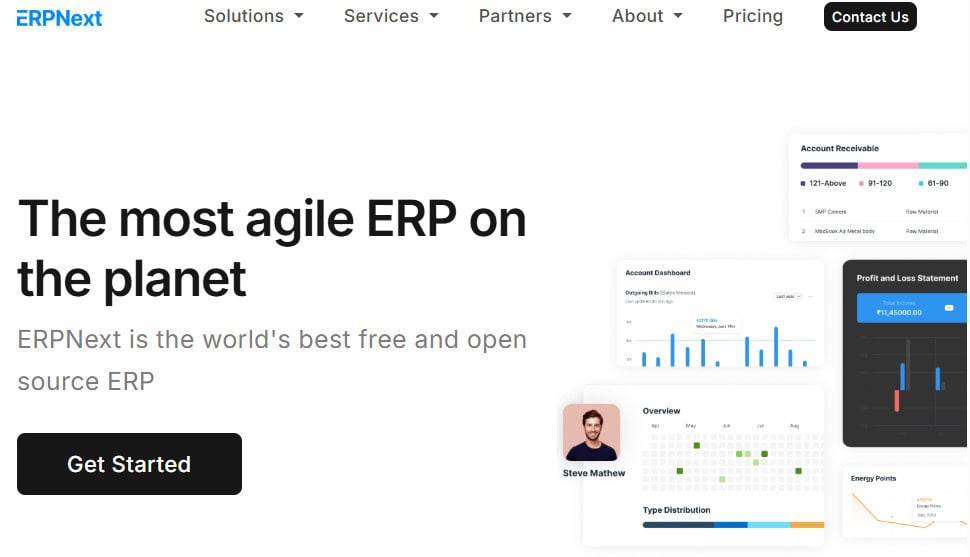Screen dimensions: 970x557
Task: Click the ERPNext logo
Action: 59,17
